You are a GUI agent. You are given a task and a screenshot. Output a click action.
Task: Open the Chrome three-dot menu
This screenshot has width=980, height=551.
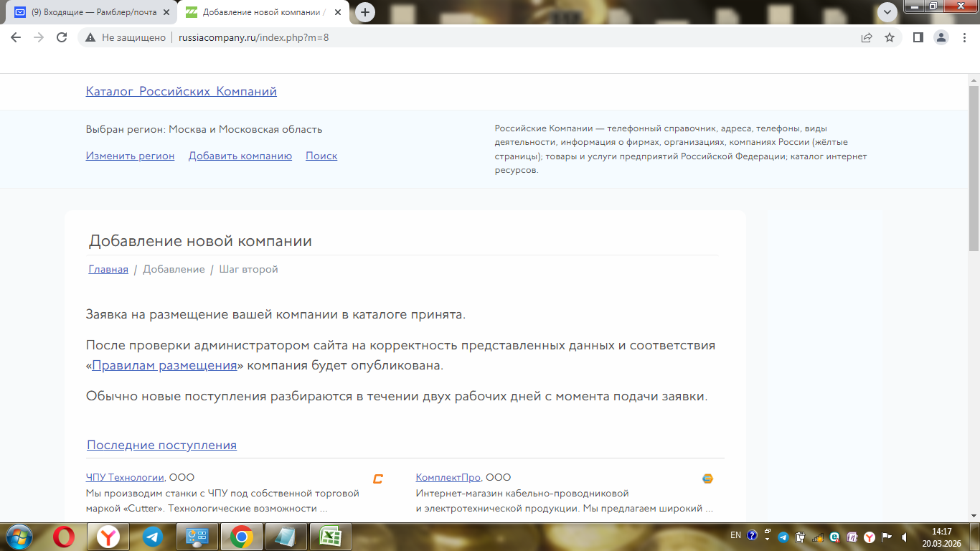tap(963, 37)
